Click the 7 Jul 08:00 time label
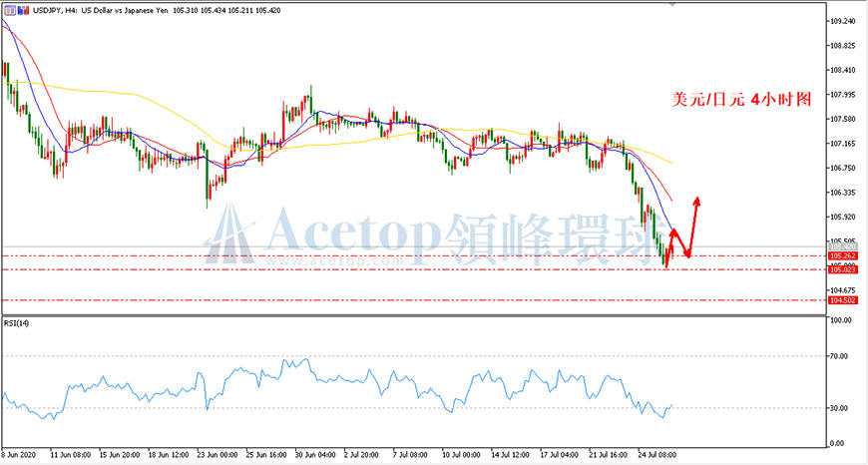The height and width of the screenshot is (465, 868). coord(412,454)
